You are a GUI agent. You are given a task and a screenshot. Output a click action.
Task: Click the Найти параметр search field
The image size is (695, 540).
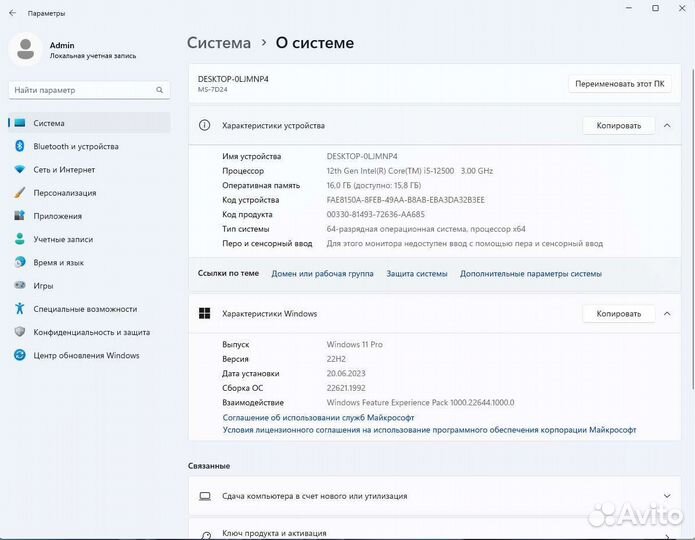(x=89, y=90)
